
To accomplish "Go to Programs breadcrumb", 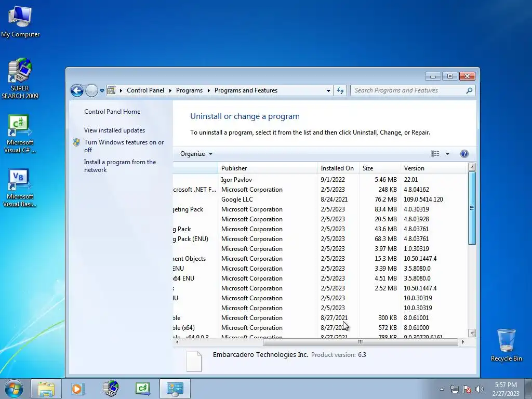I will click(189, 90).
